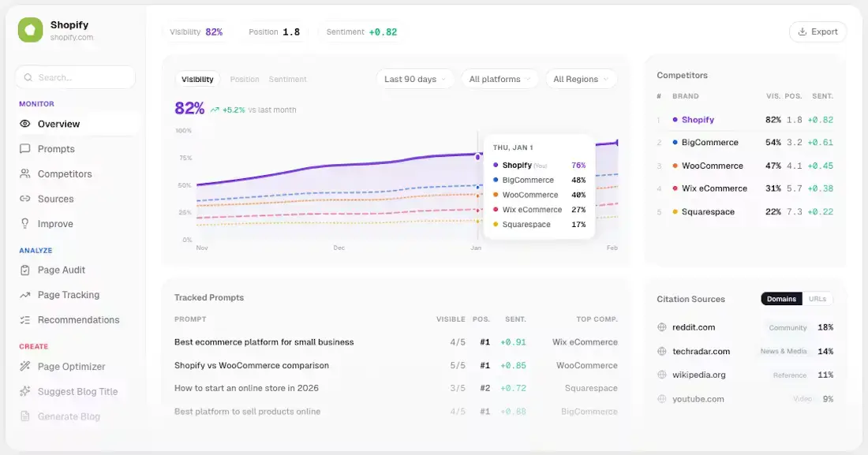Click the green Shopify logo icon

point(30,30)
